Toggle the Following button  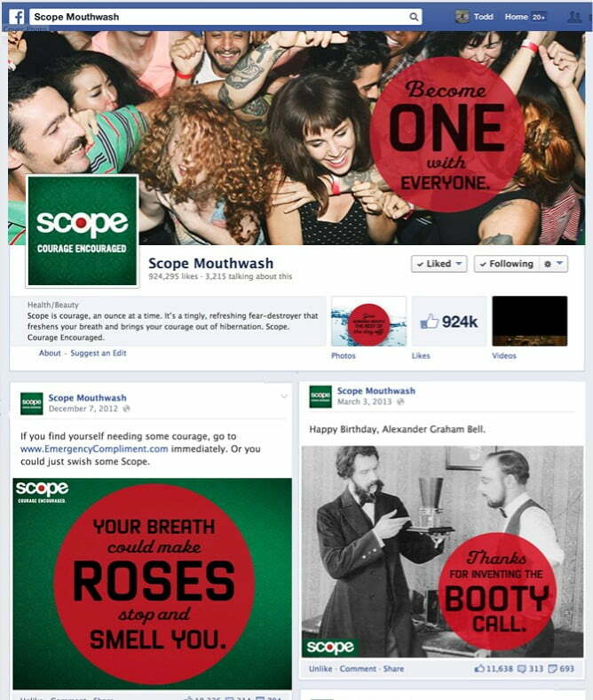point(506,264)
